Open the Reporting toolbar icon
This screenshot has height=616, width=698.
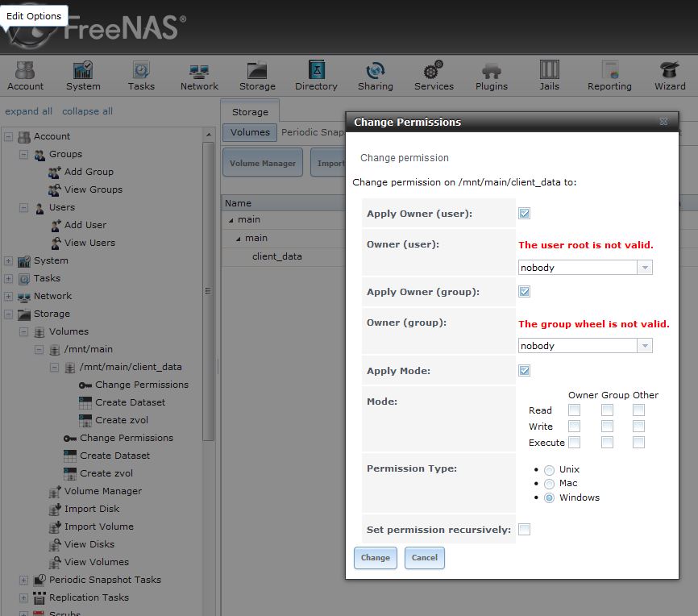tap(609, 70)
